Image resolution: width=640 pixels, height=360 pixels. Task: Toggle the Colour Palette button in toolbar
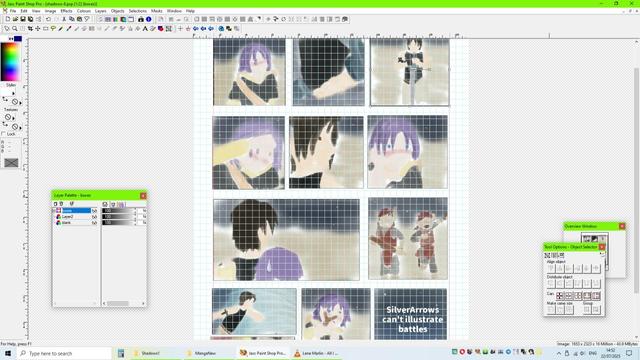(116, 19)
